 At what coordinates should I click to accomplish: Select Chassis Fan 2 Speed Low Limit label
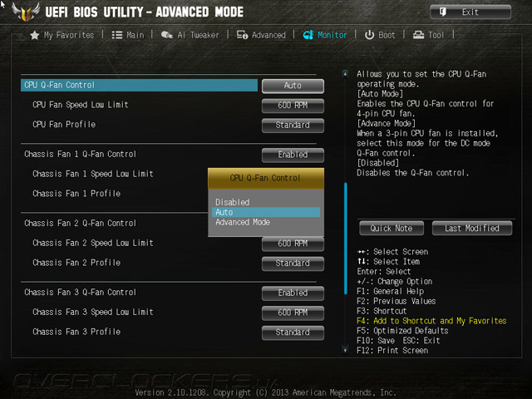(93, 243)
